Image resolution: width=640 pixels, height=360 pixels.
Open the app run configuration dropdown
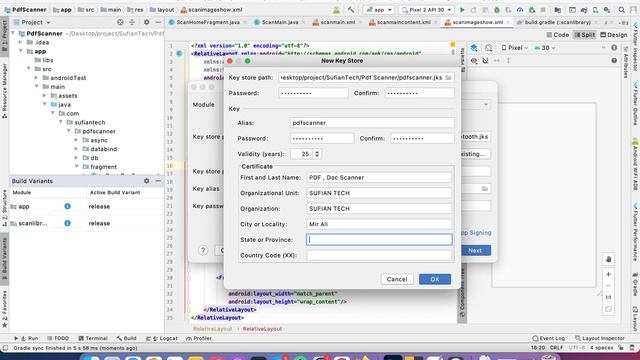[x=379, y=10]
